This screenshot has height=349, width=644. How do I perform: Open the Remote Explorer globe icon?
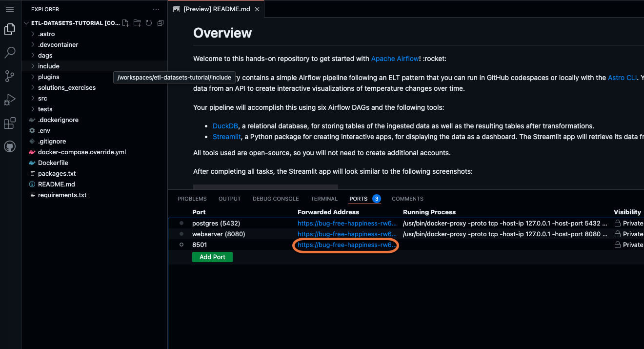click(x=10, y=146)
